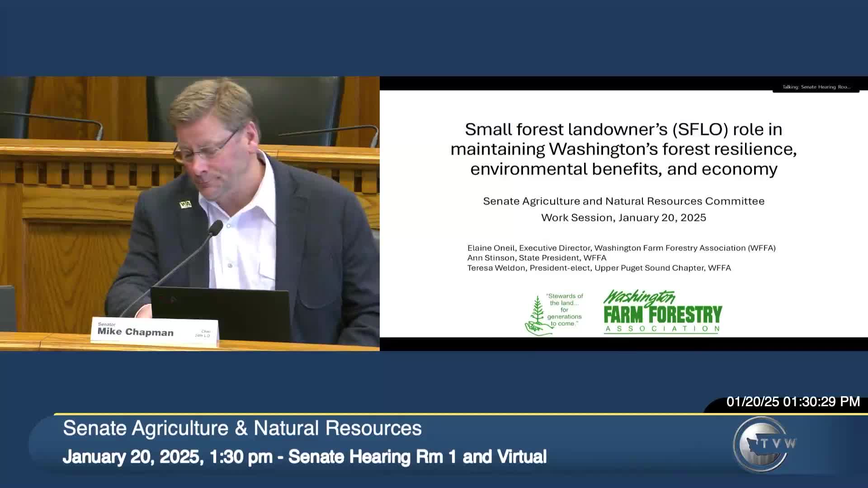Click presenter name Teresa Weldon on slide
Viewport: 868px width, 488px height.
496,268
